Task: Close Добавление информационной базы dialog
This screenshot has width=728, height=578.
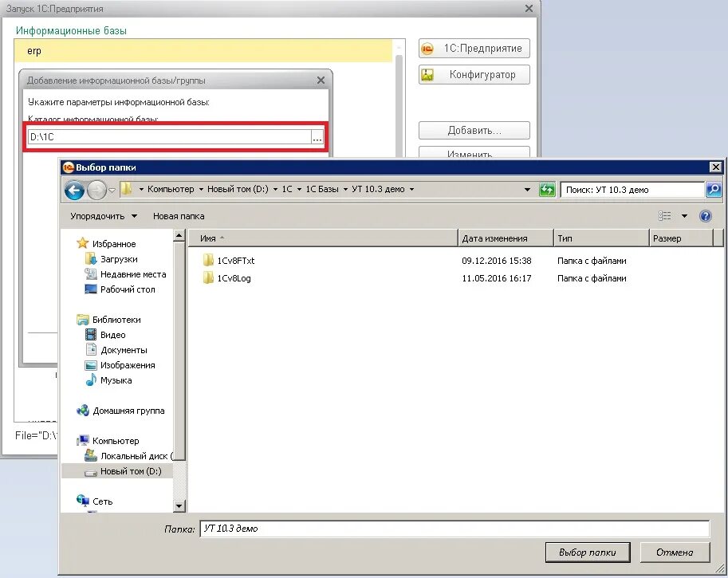Action: coord(321,81)
